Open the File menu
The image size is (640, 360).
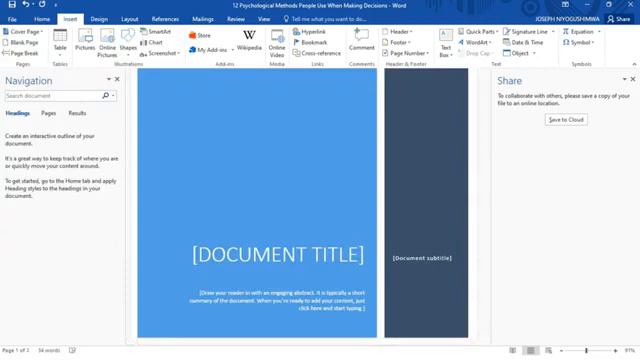coord(12,19)
